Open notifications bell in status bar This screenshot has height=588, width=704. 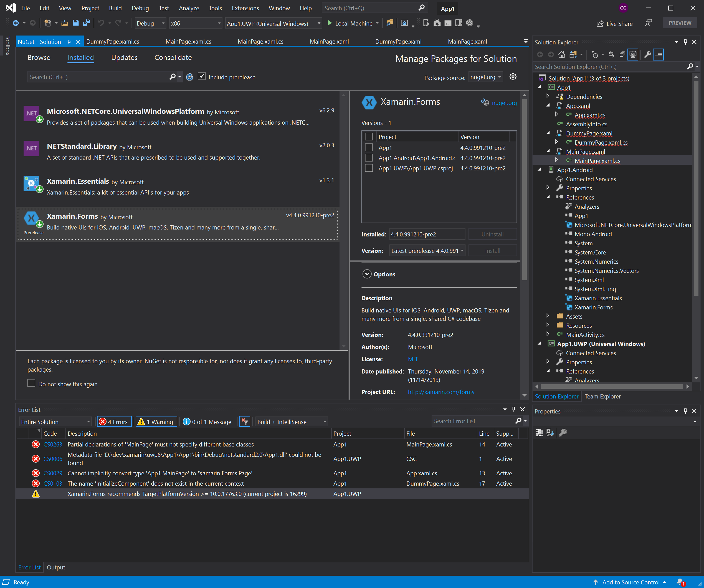pos(680,582)
